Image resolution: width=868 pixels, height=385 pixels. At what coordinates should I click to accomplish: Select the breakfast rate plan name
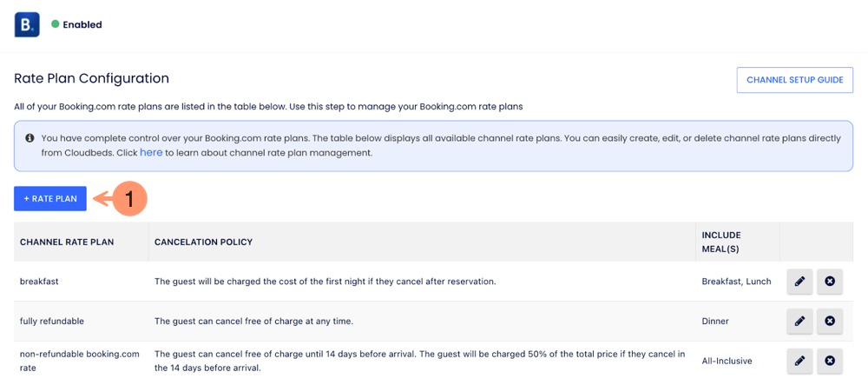tap(39, 282)
